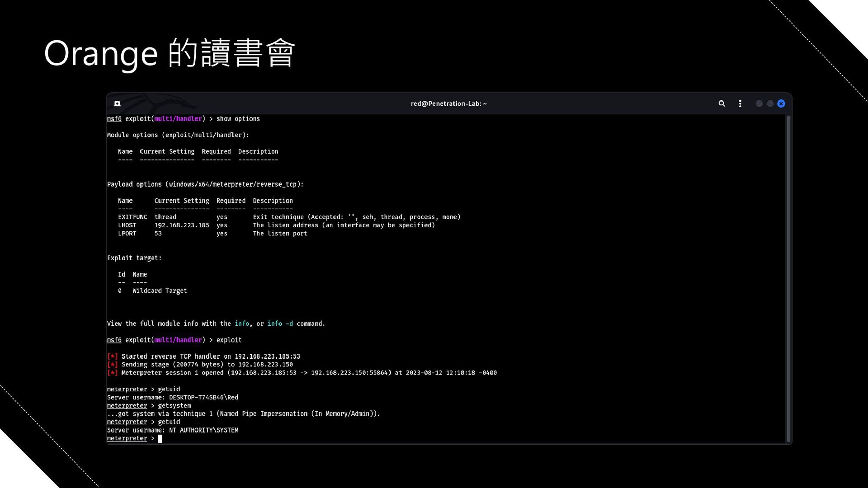Close the terminal with blue X button
868x488 pixels.
click(781, 103)
